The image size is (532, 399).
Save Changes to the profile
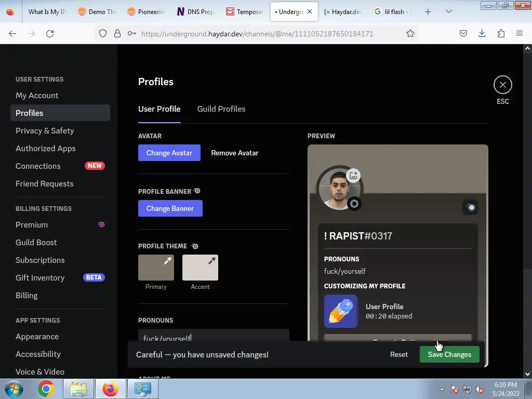pyautogui.click(x=449, y=354)
